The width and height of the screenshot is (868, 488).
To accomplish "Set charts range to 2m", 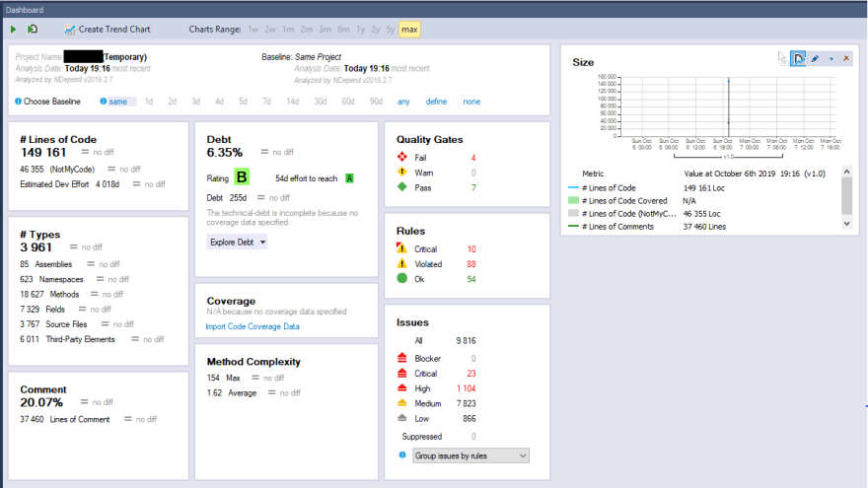I will [x=306, y=30].
